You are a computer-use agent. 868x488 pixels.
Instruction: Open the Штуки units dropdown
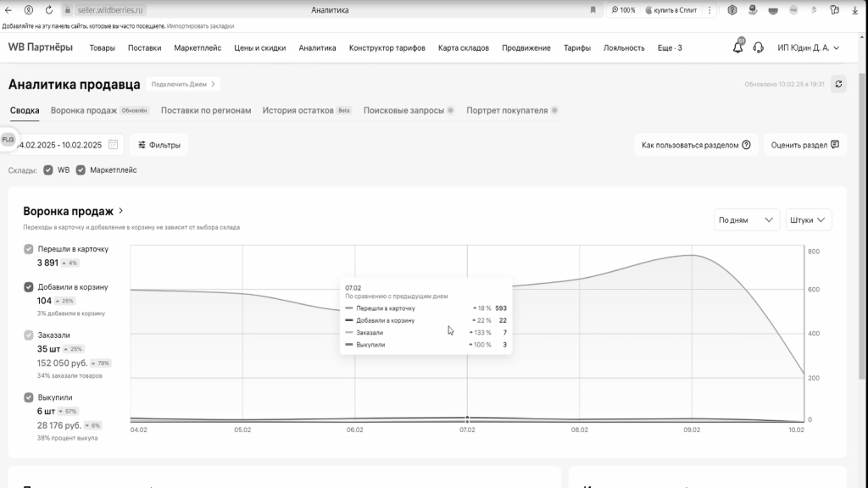point(808,219)
